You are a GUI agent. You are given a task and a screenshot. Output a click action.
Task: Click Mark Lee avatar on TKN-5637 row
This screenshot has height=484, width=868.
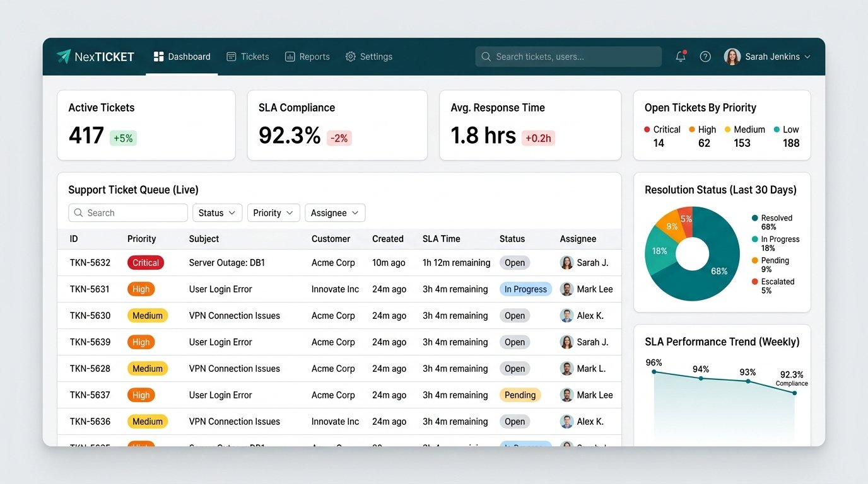click(567, 395)
